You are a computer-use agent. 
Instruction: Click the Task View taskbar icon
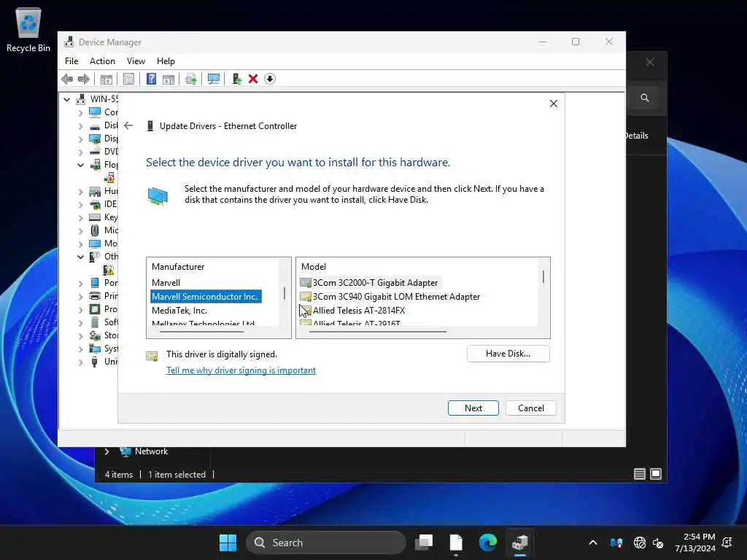click(424, 542)
